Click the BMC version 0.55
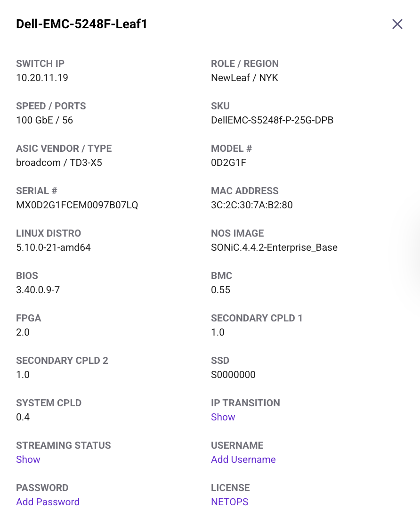Image resolution: width=420 pixels, height=526 pixels. point(220,290)
